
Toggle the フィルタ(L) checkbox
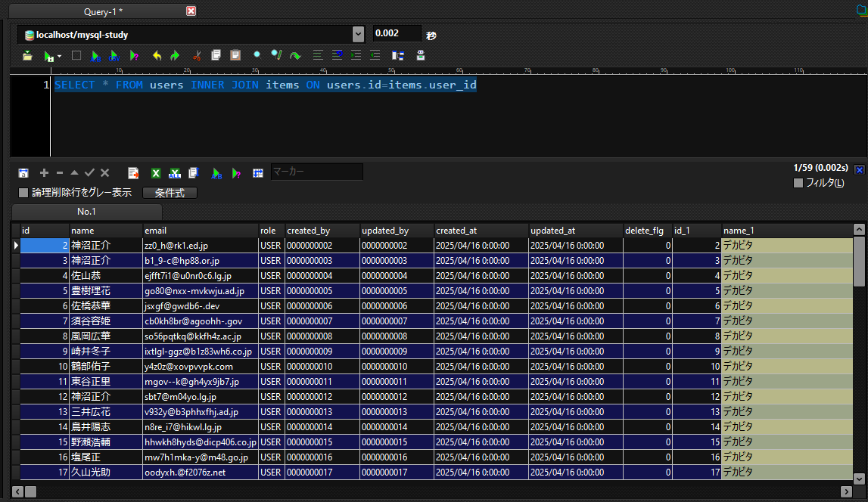coord(798,182)
